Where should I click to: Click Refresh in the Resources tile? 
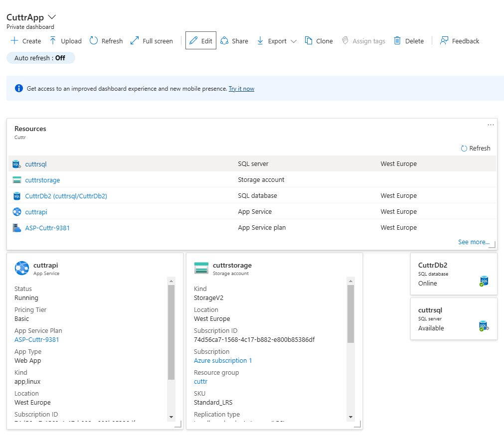476,148
